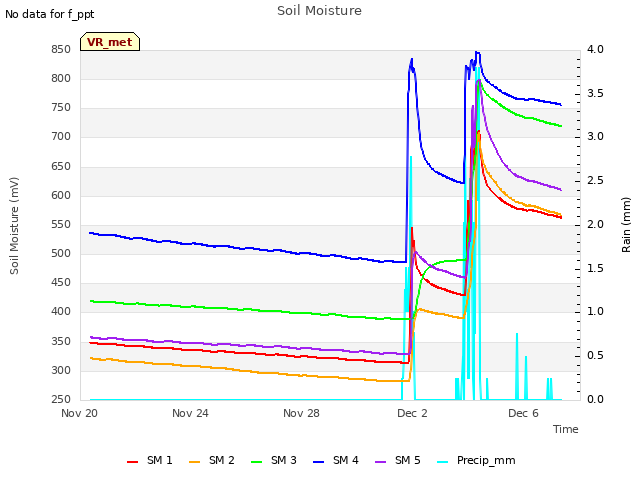This screenshot has height=480, width=640.
Task: Click the 'Nov 28' x-axis tick label
Action: [301, 413]
